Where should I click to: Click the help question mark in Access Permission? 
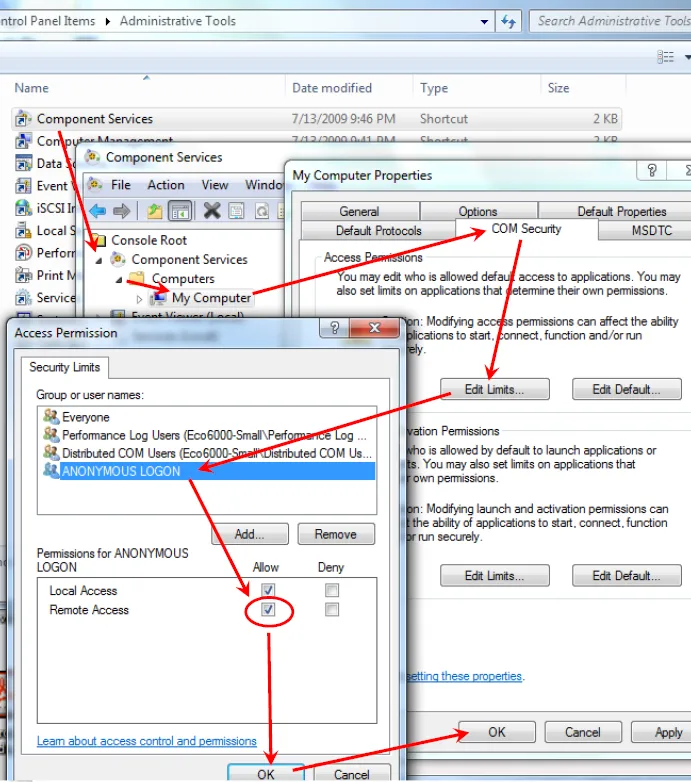click(335, 328)
